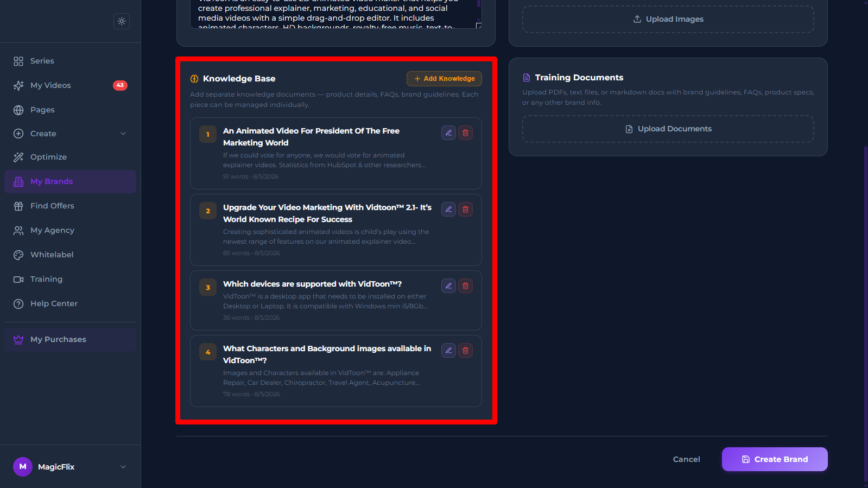Open the Pages section
The width and height of the screenshot is (868, 488).
(70, 110)
